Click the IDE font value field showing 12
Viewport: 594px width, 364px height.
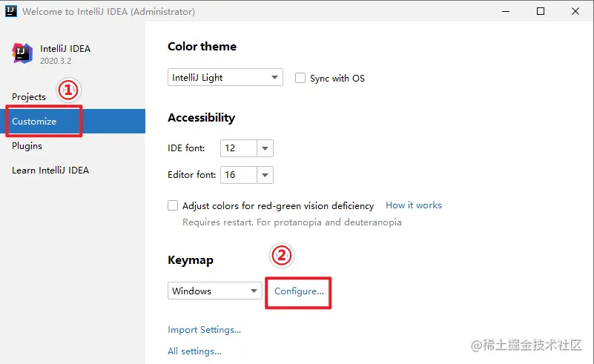pyautogui.click(x=239, y=148)
